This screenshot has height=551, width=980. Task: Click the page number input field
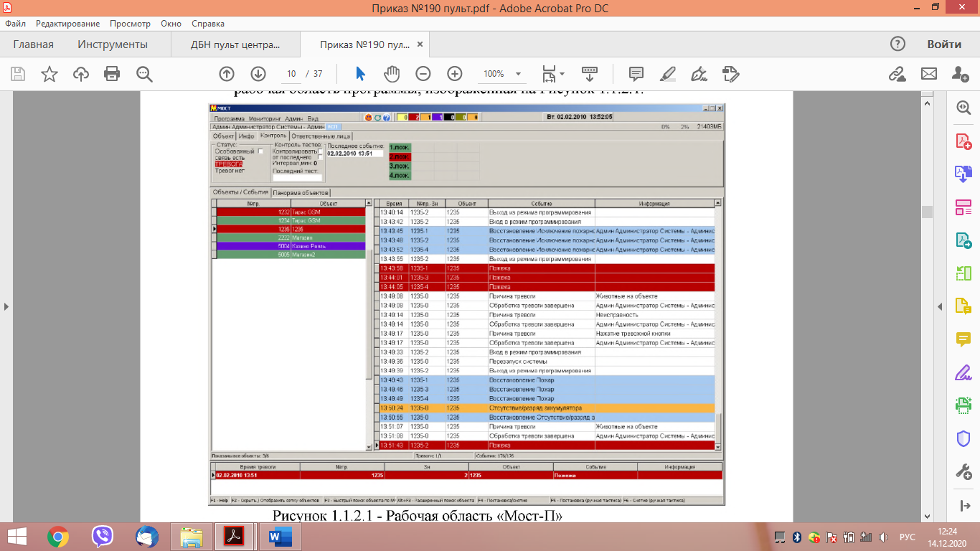tap(291, 74)
